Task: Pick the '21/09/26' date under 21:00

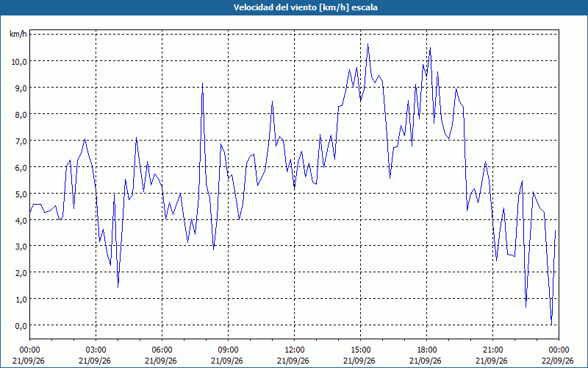Action: (492, 361)
